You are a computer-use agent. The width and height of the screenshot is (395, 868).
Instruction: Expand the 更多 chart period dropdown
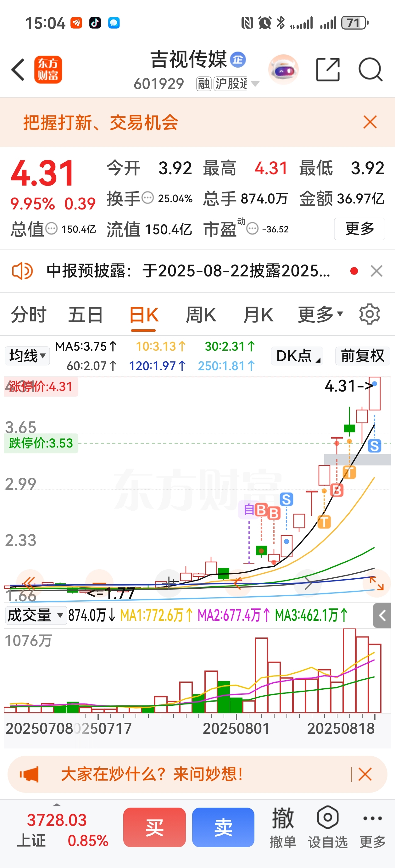click(x=320, y=314)
